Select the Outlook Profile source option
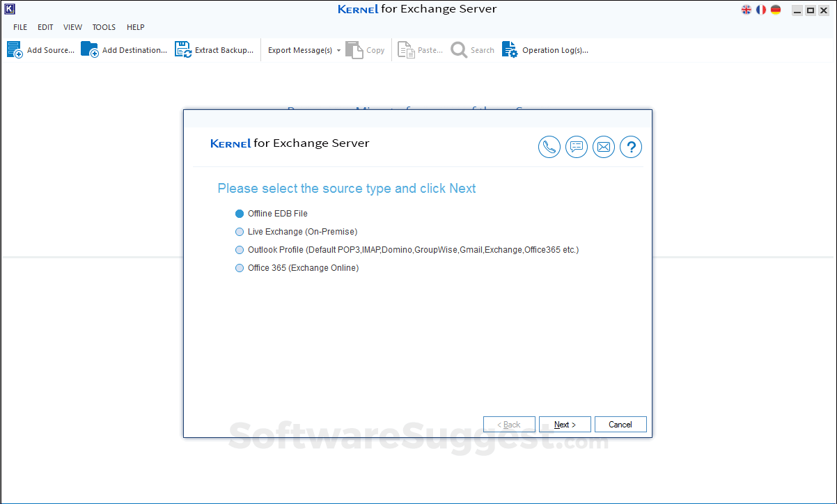The height and width of the screenshot is (504, 837). tap(407, 250)
